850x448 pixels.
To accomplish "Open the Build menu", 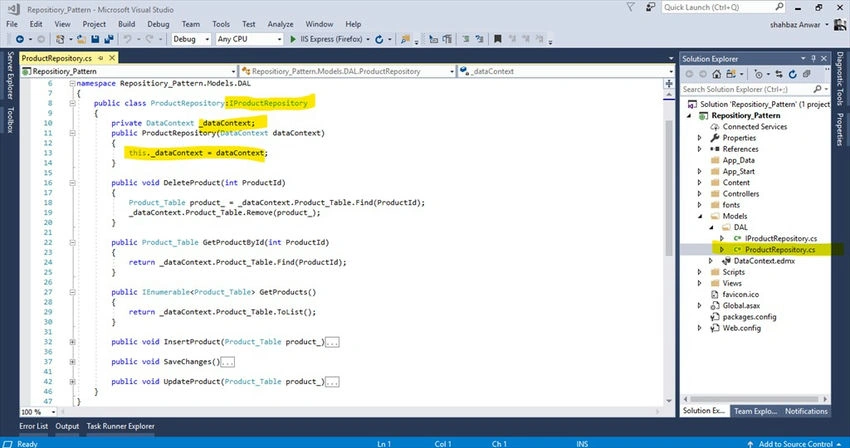I will coord(126,24).
